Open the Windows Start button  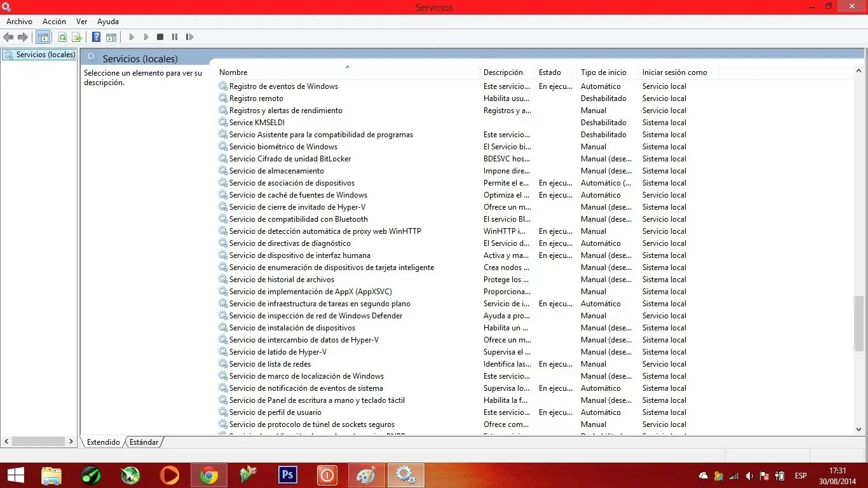15,475
